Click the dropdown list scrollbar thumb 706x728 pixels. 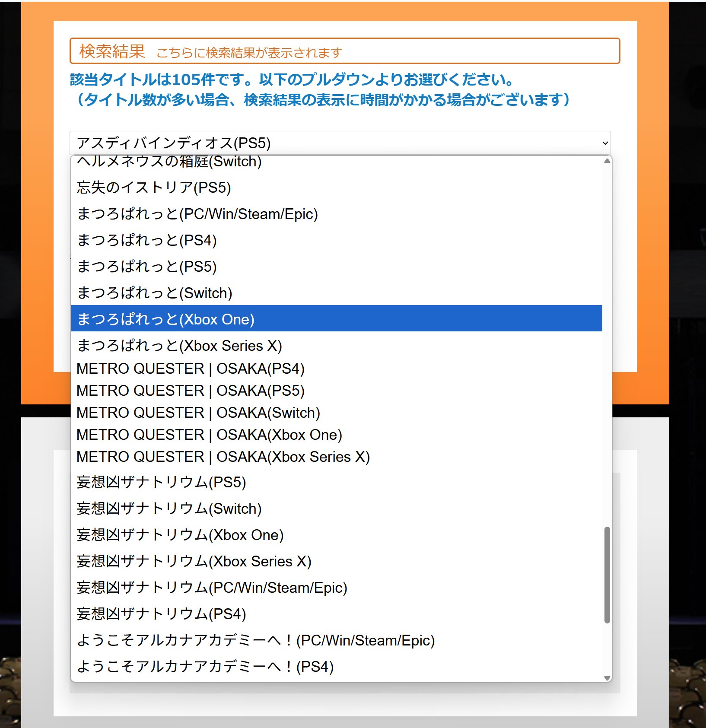coord(607,575)
